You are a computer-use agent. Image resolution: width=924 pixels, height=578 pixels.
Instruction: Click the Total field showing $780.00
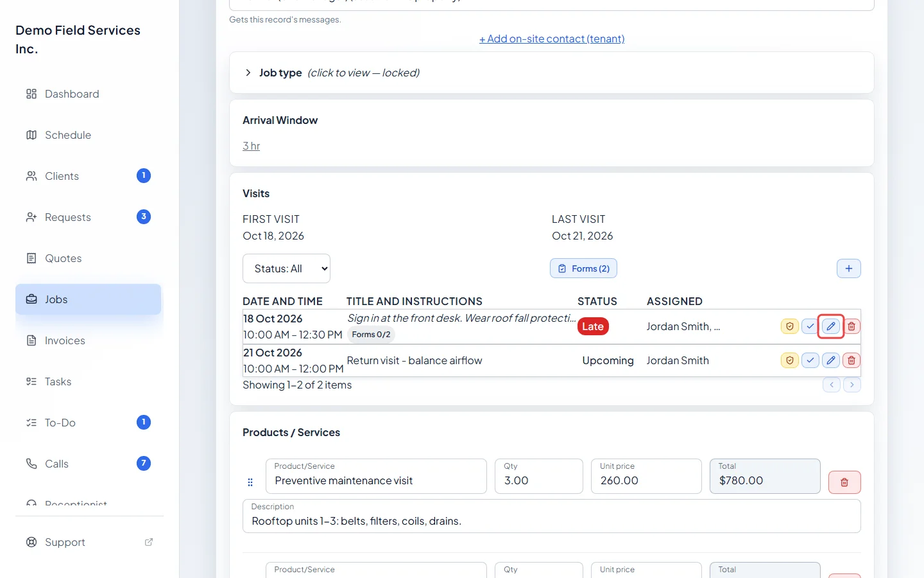pyautogui.click(x=765, y=476)
